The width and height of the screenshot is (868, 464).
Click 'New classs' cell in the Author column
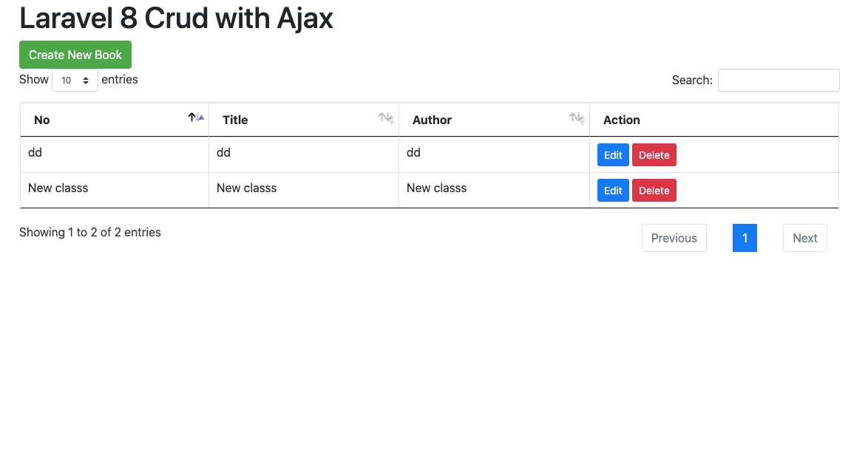(436, 188)
